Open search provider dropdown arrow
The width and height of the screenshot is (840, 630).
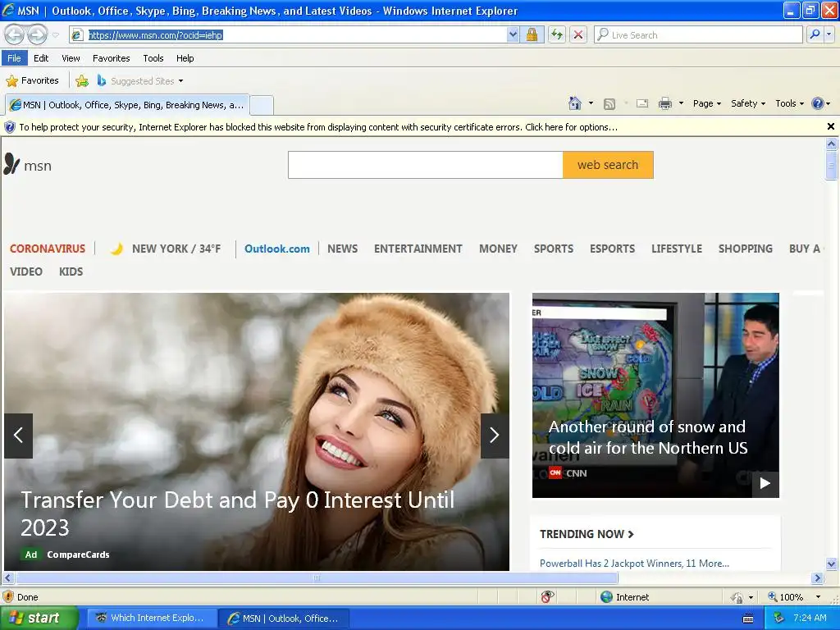tap(829, 34)
